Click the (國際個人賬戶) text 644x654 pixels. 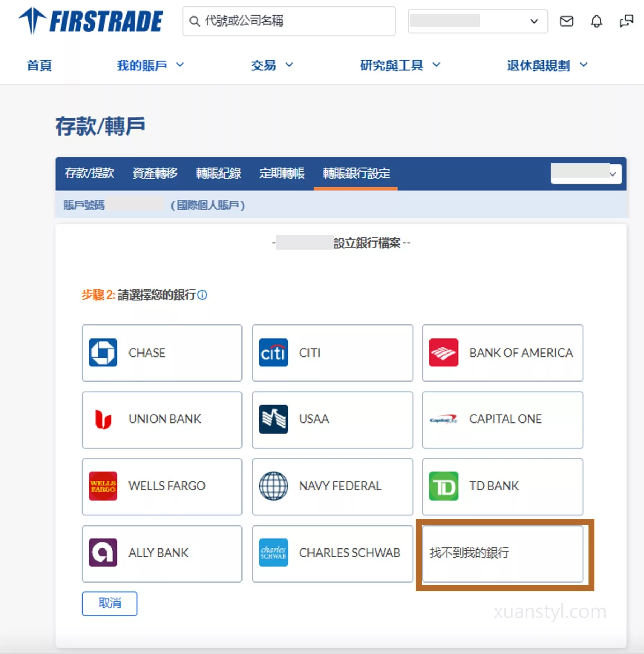(208, 205)
